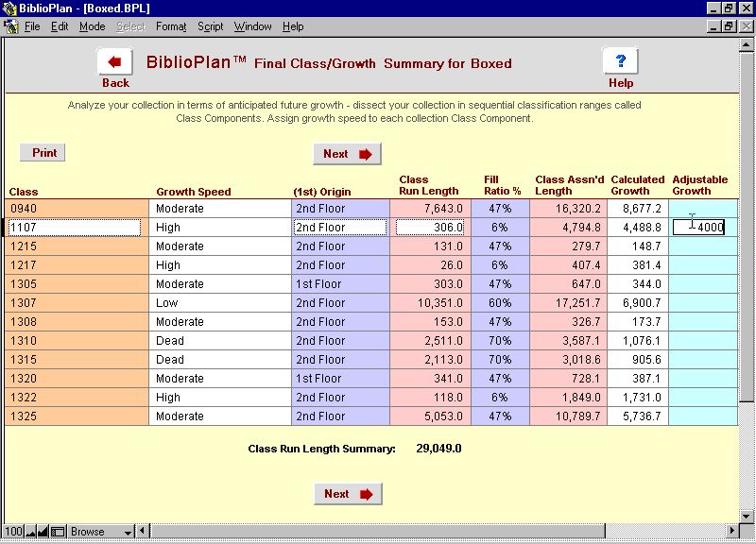Click the horizontal scrollbar left arrow
Viewport: 756px width, 544px height.
(x=143, y=531)
